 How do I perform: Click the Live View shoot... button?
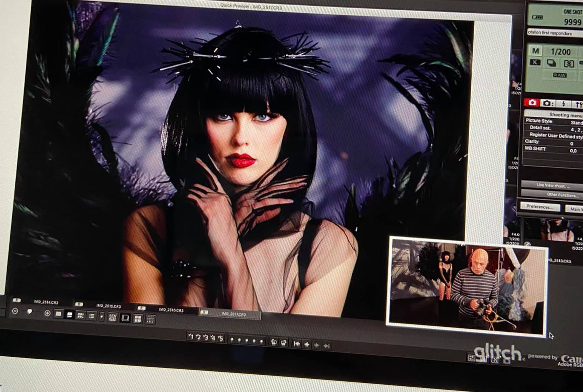click(x=552, y=185)
